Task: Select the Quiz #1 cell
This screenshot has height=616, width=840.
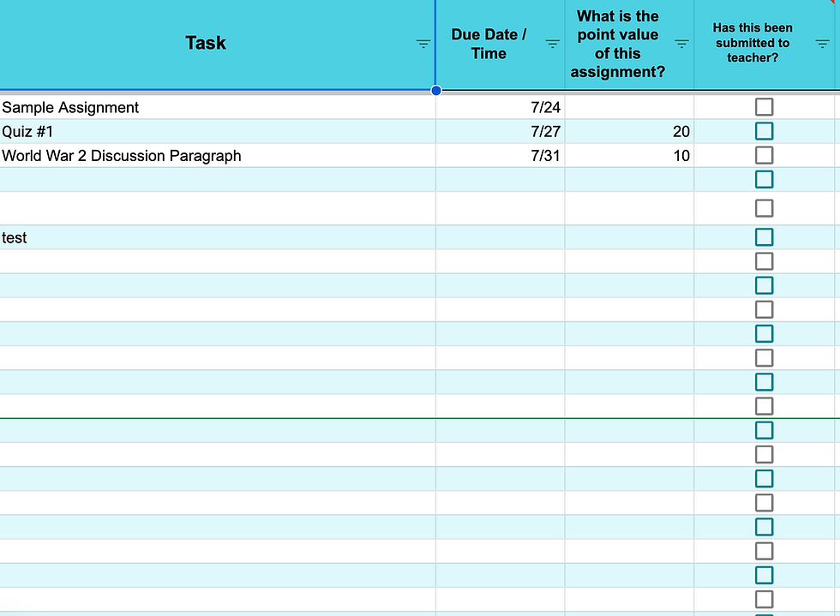Action: pyautogui.click(x=218, y=131)
